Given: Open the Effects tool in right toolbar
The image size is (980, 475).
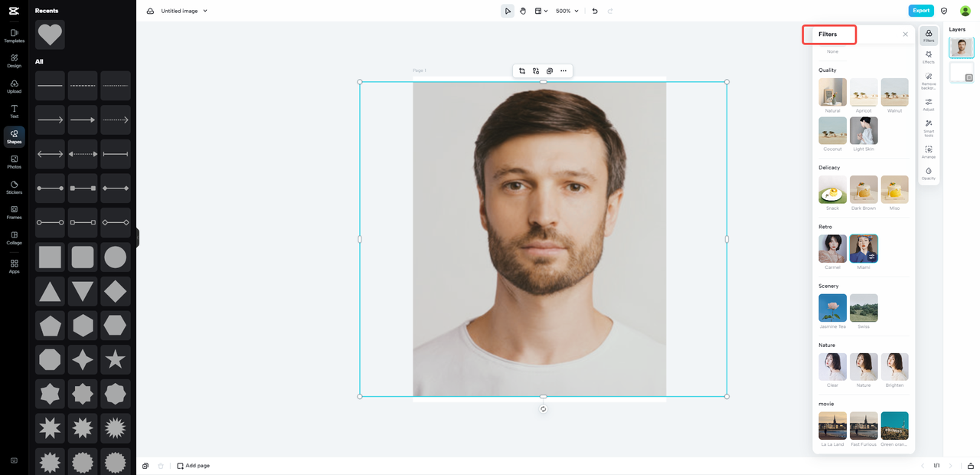Looking at the screenshot, I should (929, 57).
